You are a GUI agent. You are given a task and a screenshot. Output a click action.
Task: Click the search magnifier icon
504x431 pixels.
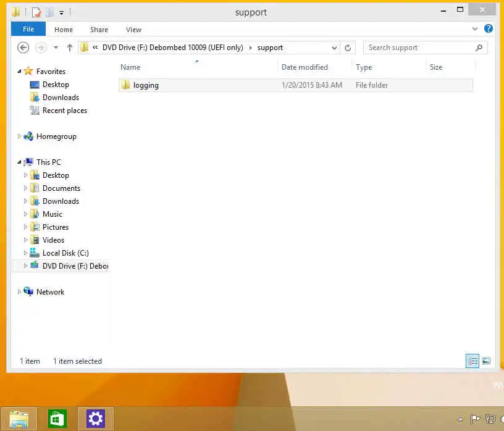tap(479, 48)
